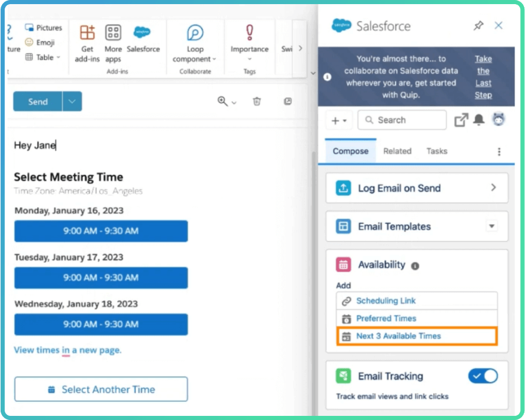Pin the Salesforce side panel

pyautogui.click(x=478, y=25)
